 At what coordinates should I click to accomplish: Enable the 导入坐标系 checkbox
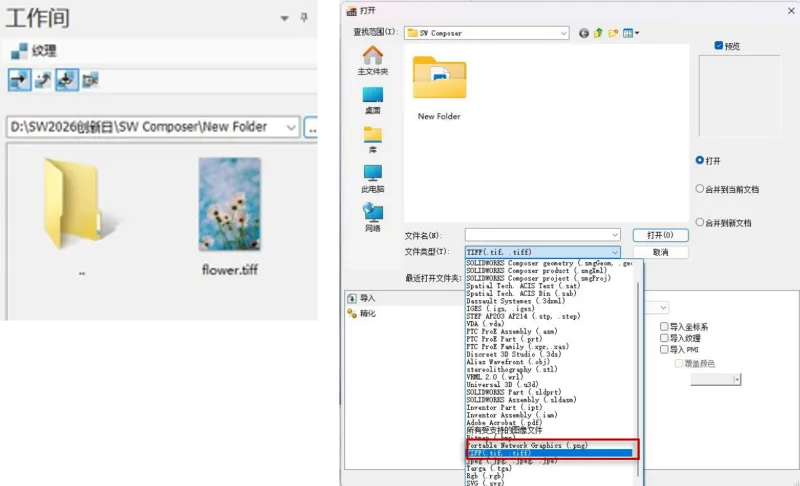tap(664, 326)
